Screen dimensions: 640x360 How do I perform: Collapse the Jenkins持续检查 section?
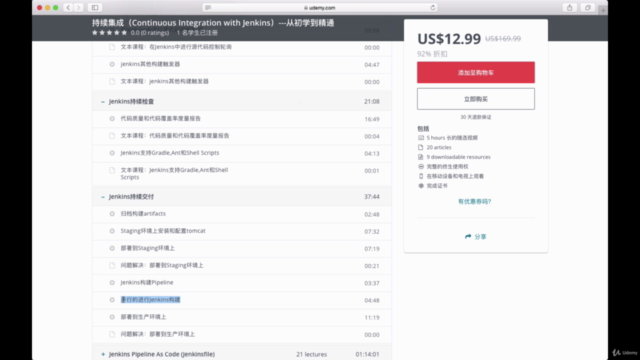(x=103, y=101)
